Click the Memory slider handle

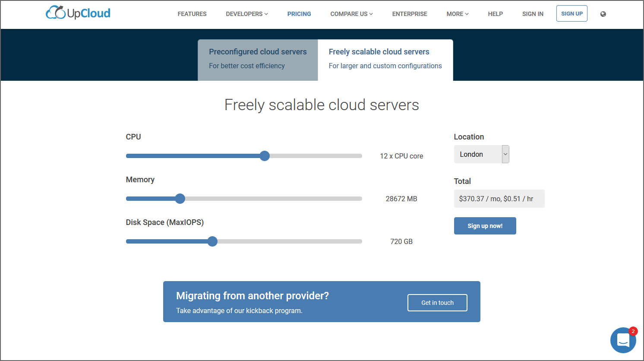click(x=180, y=199)
